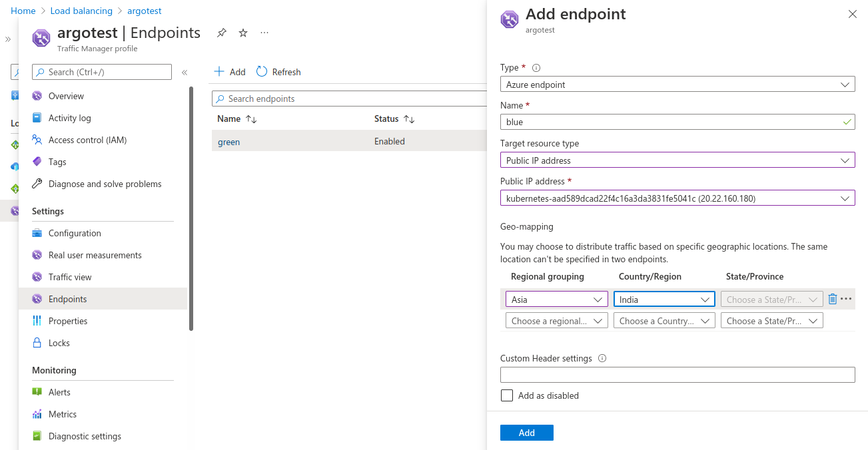Screen dimensions: 868x450
Task: Sort endpoints by Status column arrows
Action: point(410,119)
